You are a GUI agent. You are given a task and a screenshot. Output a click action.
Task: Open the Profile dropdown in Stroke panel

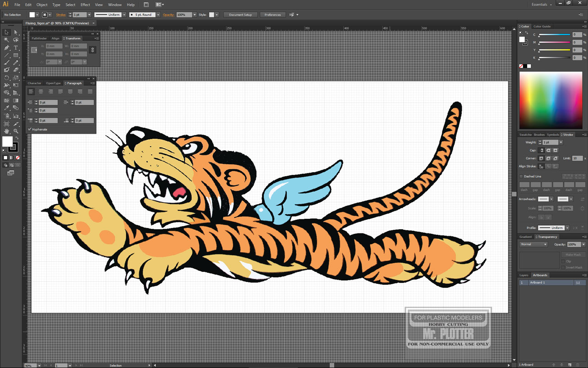click(x=567, y=228)
